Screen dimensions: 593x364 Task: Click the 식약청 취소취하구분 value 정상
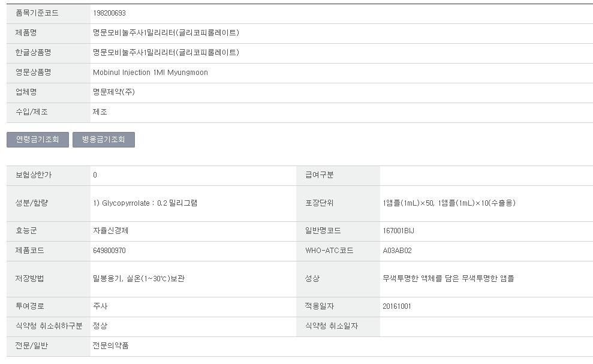(x=100, y=326)
